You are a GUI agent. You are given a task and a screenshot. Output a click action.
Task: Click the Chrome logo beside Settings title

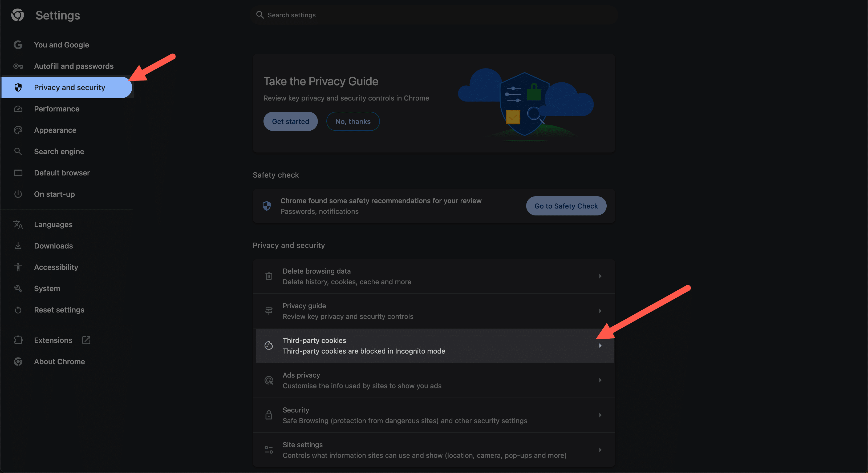[x=18, y=15]
